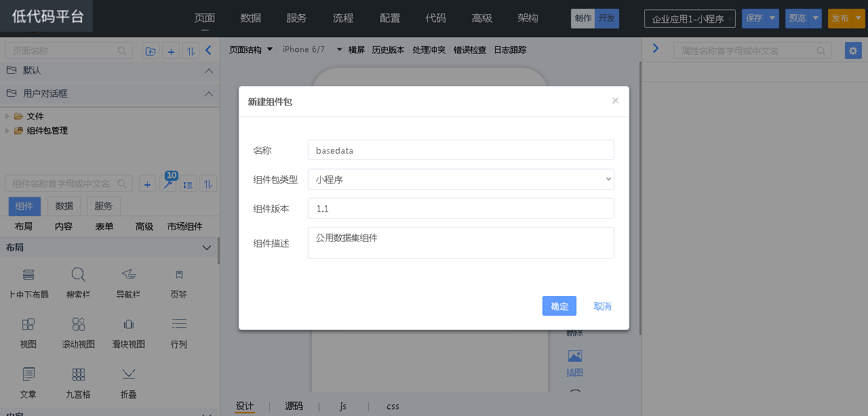Switch to 开发 mode
This screenshot has height=416, width=868.
pos(607,19)
